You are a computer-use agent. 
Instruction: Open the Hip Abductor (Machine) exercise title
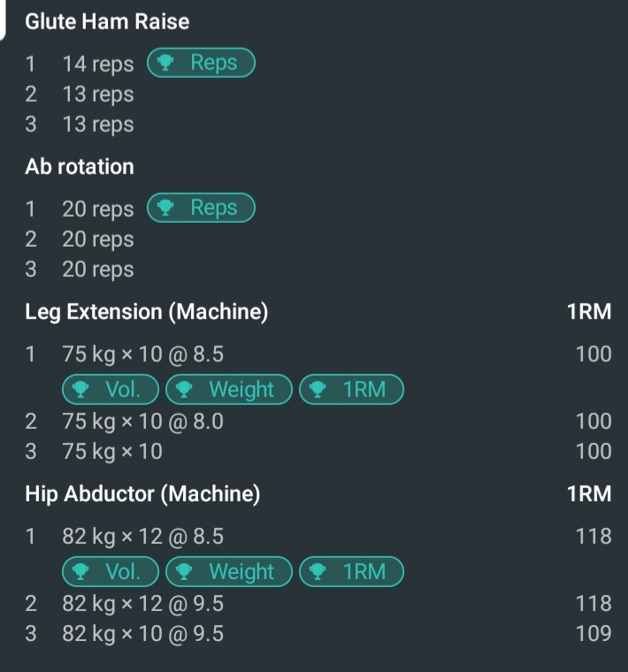(x=142, y=494)
